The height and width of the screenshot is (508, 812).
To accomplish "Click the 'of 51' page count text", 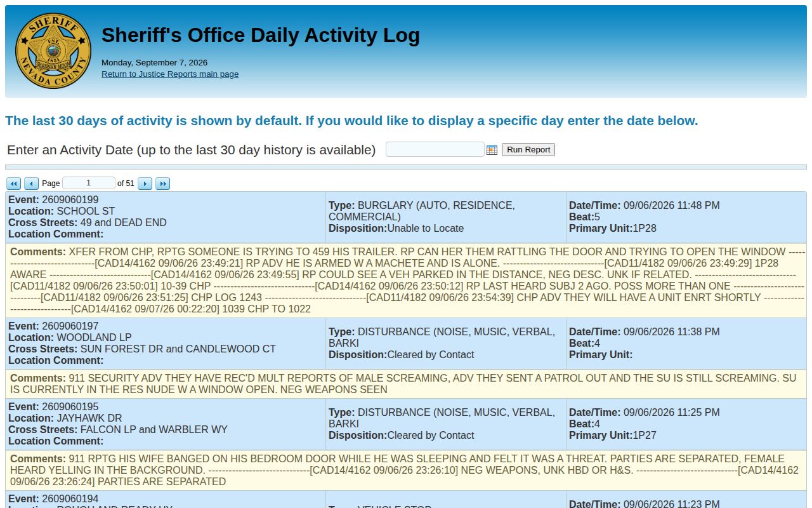I will point(126,184).
